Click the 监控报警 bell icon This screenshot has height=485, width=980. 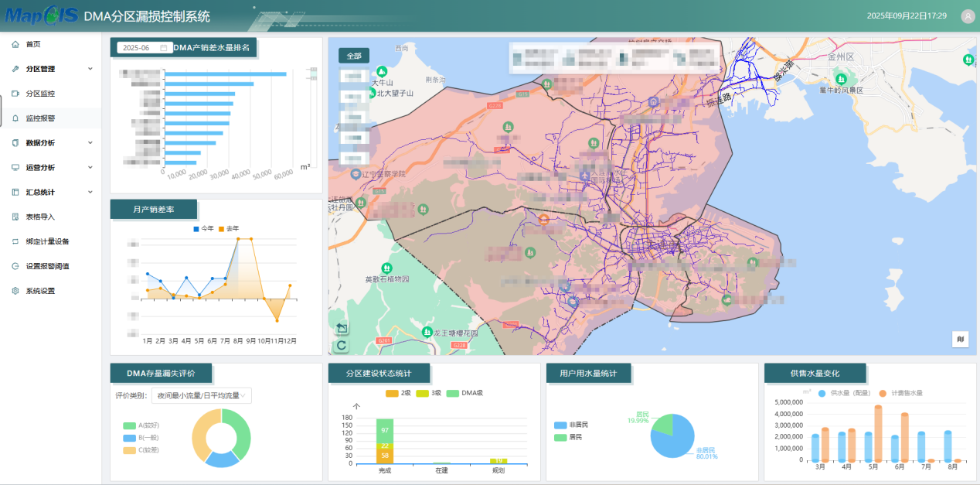point(15,118)
